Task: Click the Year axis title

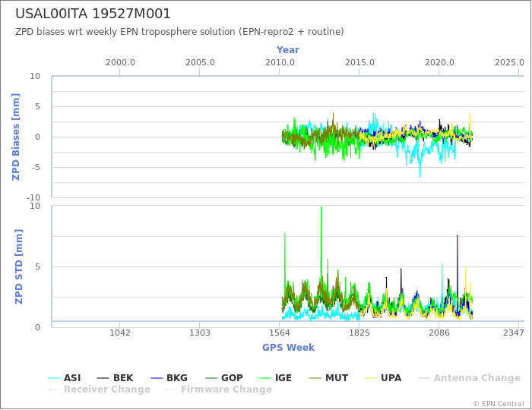Action: [288, 50]
